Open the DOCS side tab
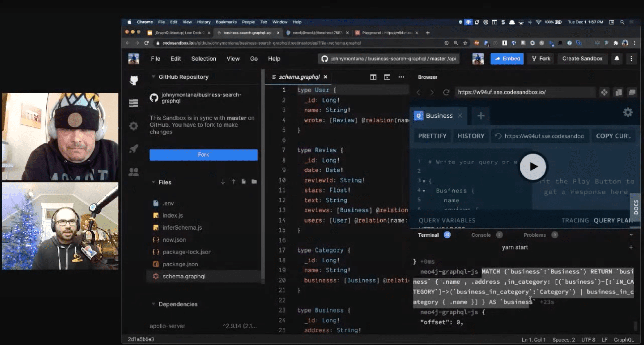This screenshot has height=345, width=644. tap(636, 207)
